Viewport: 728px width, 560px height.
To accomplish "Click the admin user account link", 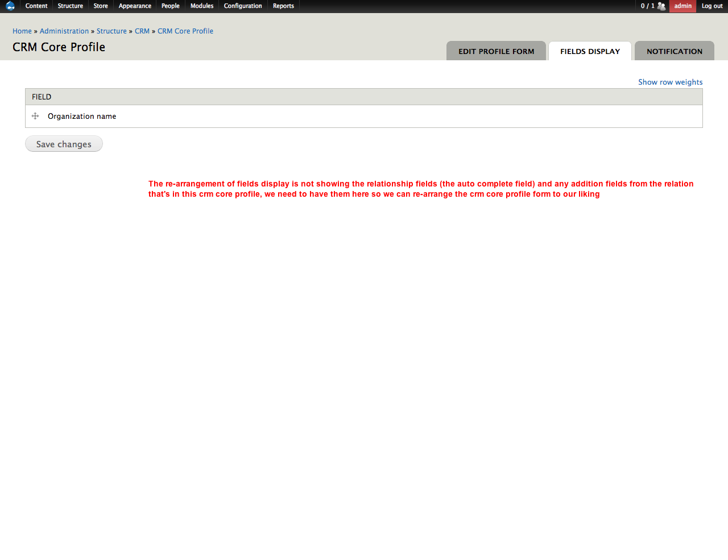I will (x=682, y=6).
